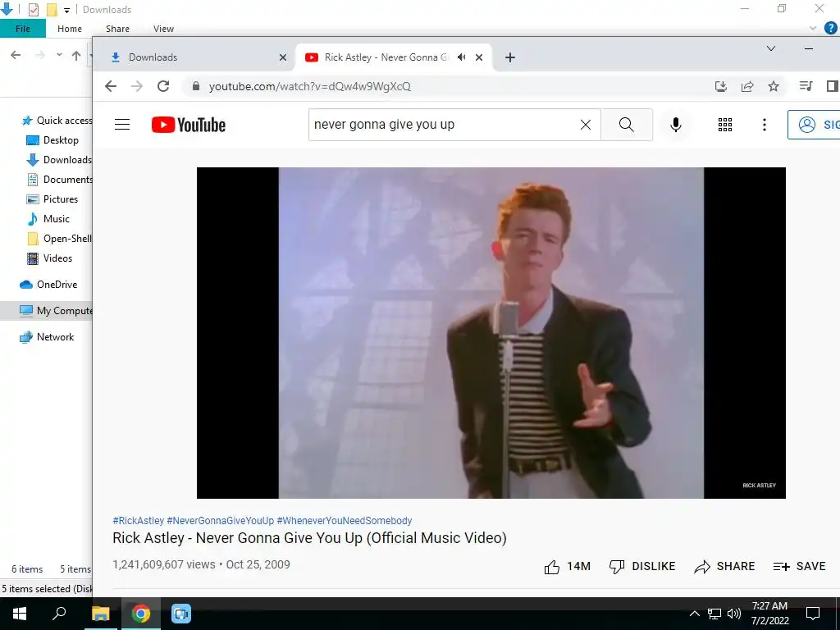The height and width of the screenshot is (630, 840).
Task: Open the #NeverGonnaGiveYouUp hashtag link
Action: tap(220, 521)
